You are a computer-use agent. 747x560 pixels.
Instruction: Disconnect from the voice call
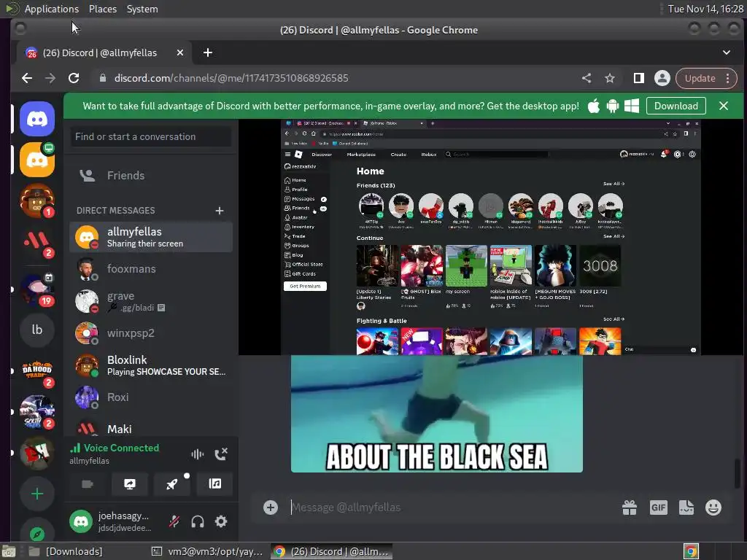point(221,454)
